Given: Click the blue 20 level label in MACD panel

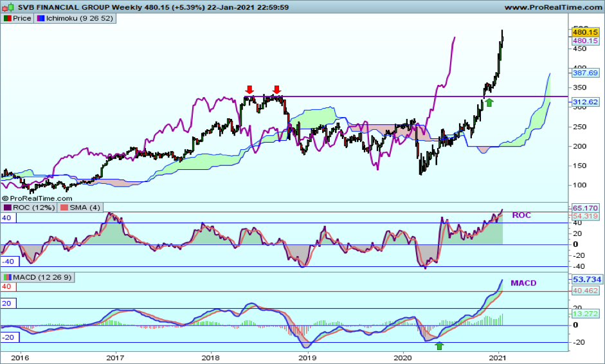Looking at the screenshot, I should (x=8, y=304).
